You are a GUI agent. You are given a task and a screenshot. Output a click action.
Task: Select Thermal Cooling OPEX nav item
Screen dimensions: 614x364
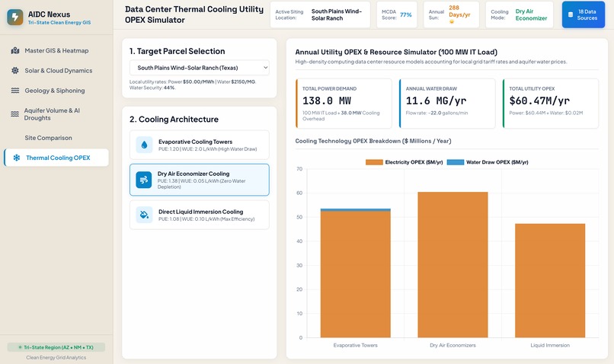56,158
